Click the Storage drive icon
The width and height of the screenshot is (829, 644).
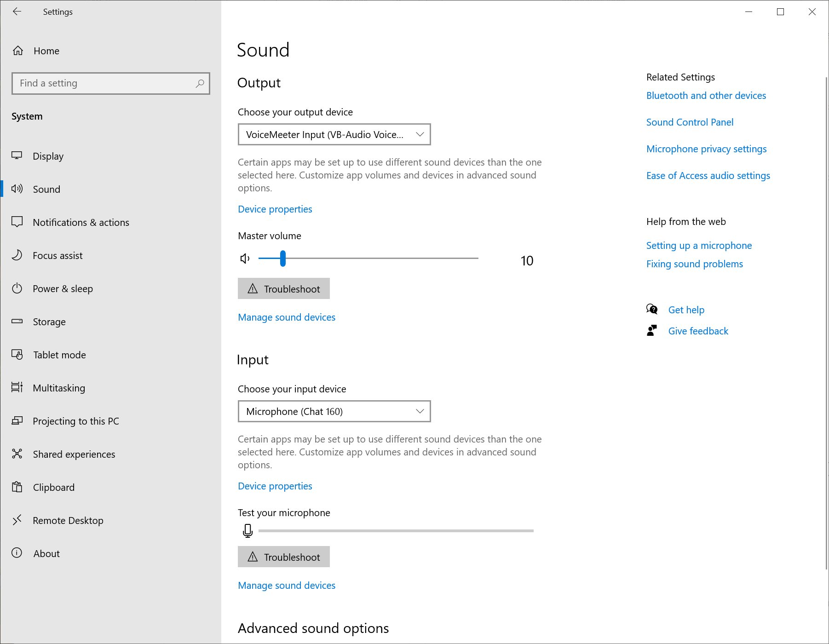point(17,321)
